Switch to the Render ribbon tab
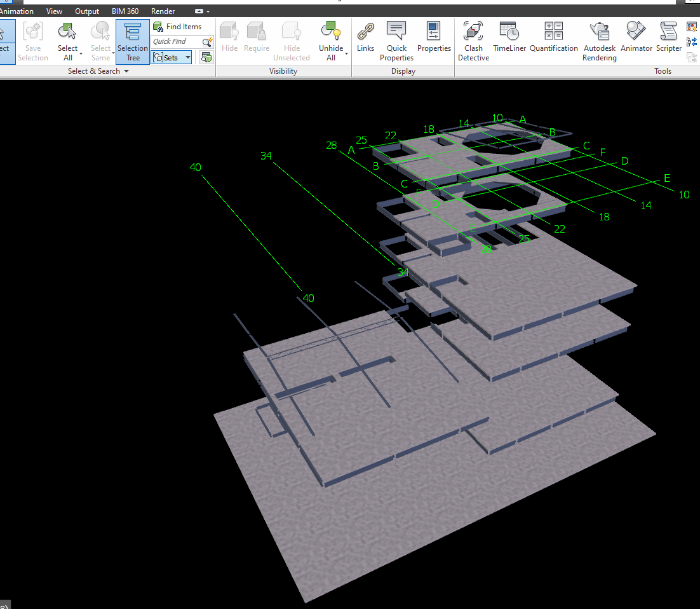The image size is (700, 609). click(x=163, y=11)
